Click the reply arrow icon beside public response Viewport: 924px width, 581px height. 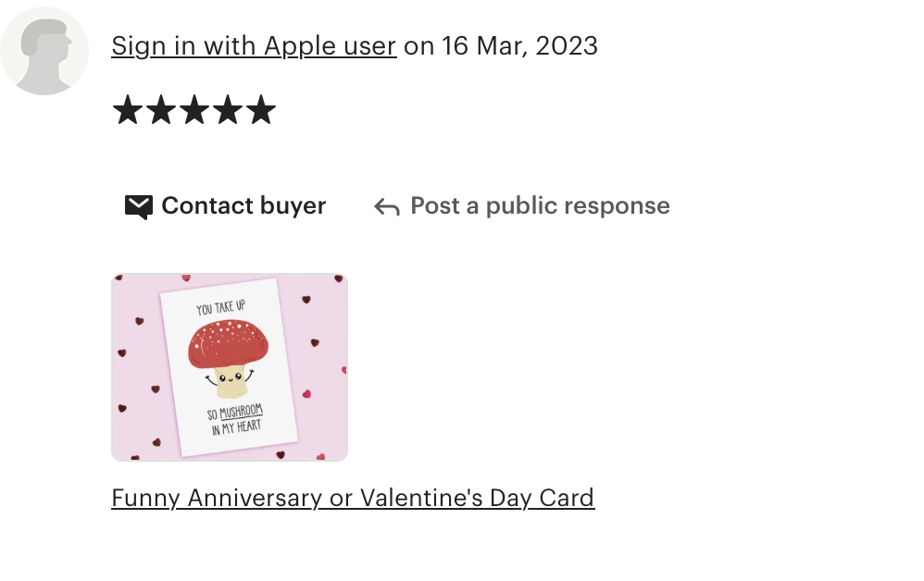(387, 207)
